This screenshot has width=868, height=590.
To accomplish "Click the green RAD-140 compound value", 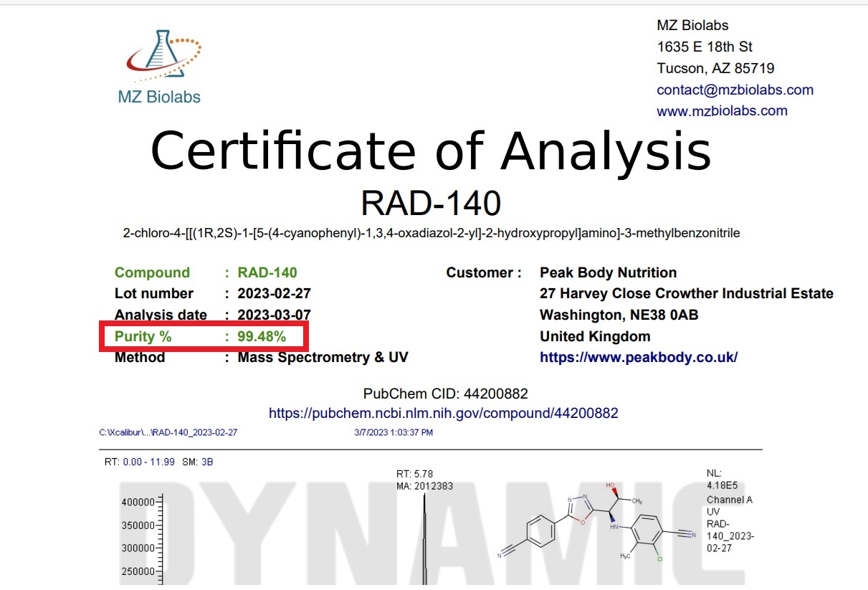I will coord(267,272).
